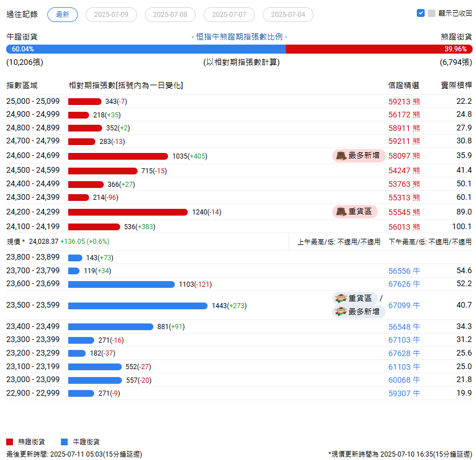
Task: Open warrant 54247 熊 link
Action: 404,170
